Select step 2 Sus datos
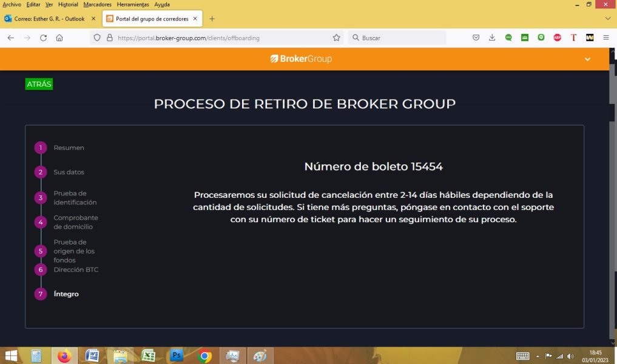 [x=59, y=172]
